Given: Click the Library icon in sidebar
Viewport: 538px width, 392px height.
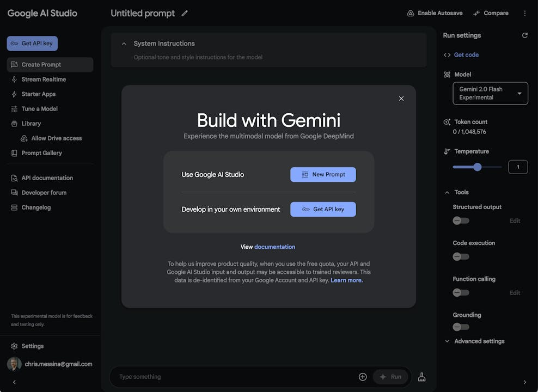Looking at the screenshot, I should [14, 124].
